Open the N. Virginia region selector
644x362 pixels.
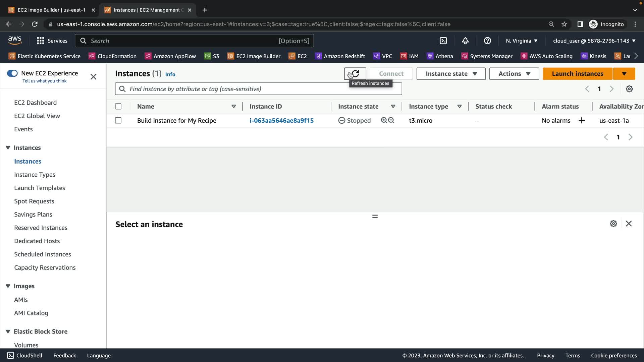[522, 41]
